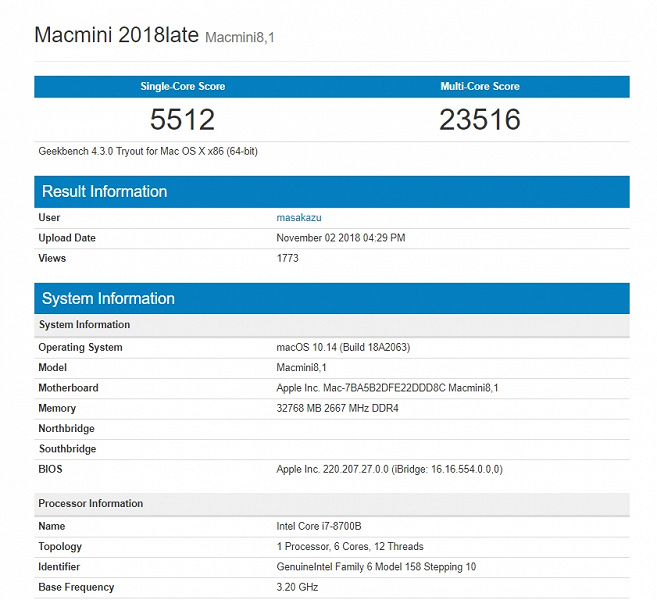Image resolution: width=657 pixels, height=600 pixels.
Task: Click the Processor Information subheader
Action: pyautogui.click(x=332, y=504)
